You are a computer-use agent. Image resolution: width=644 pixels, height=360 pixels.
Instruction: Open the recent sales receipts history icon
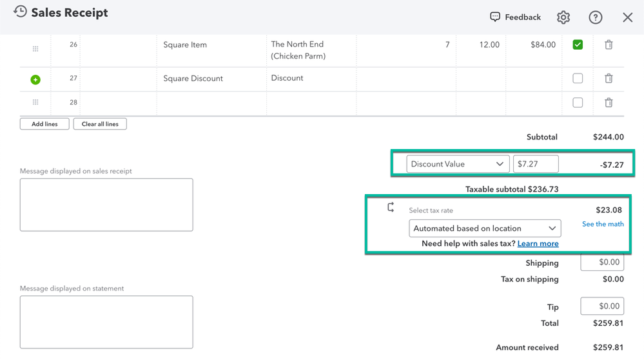click(20, 12)
